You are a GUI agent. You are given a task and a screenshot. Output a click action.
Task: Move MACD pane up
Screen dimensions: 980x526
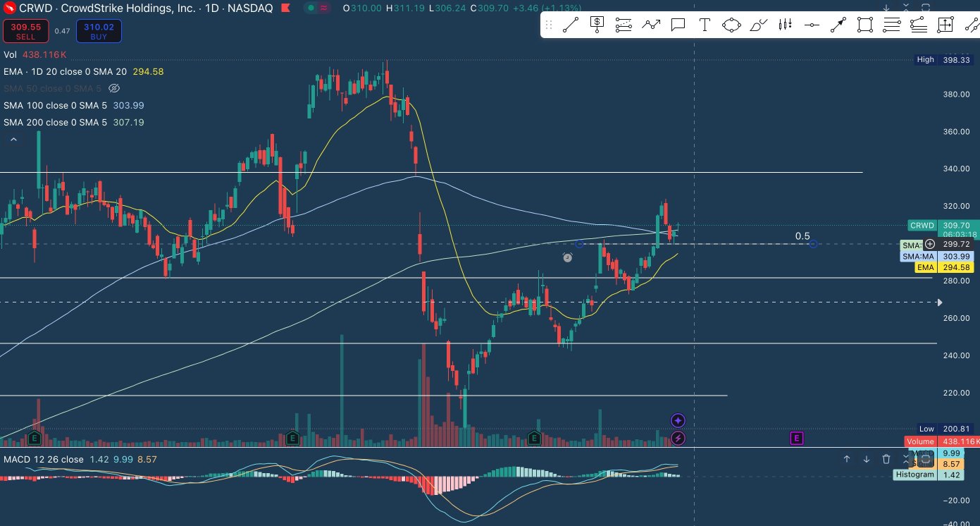coord(847,459)
